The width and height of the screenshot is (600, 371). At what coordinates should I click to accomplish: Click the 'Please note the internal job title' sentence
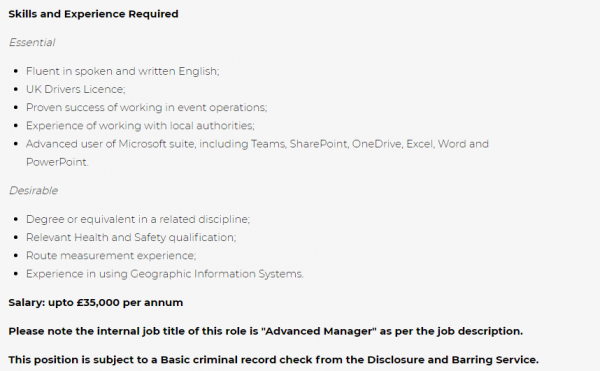coord(266,331)
